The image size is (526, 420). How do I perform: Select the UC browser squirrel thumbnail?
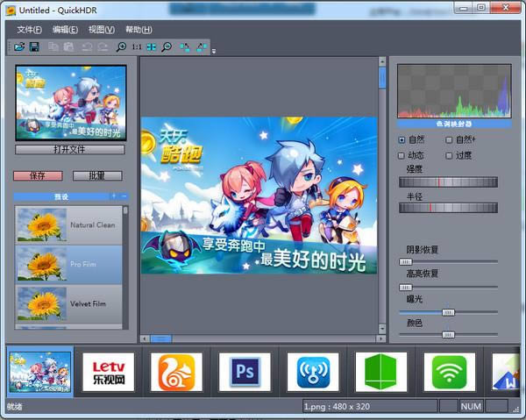point(176,372)
